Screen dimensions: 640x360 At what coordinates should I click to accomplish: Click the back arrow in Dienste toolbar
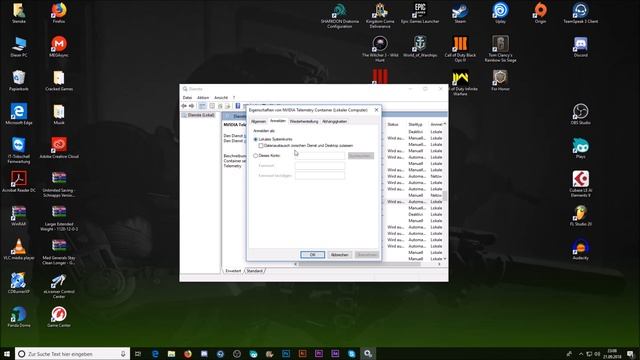[x=184, y=106]
